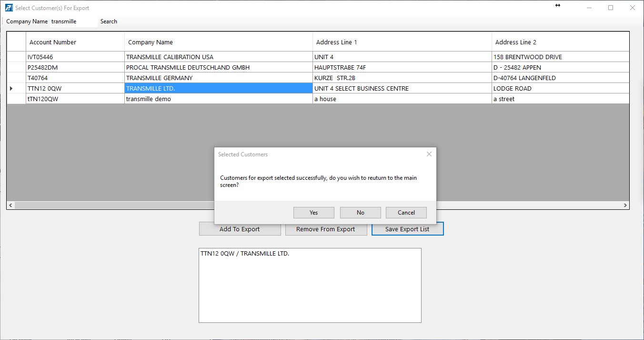This screenshot has width=644, height=340.
Task: Focus the Company Name search field
Action: [73, 21]
